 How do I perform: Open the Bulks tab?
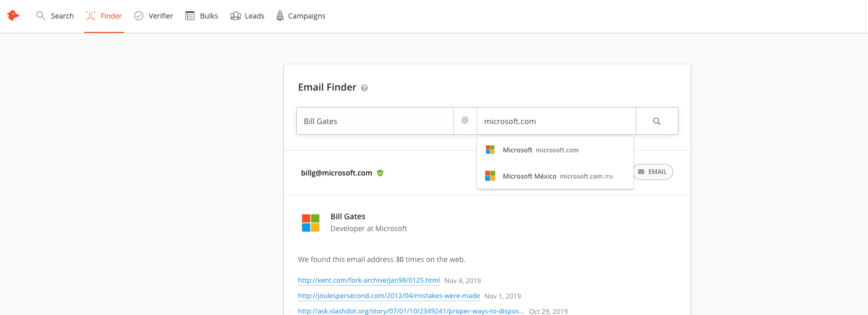(x=202, y=16)
